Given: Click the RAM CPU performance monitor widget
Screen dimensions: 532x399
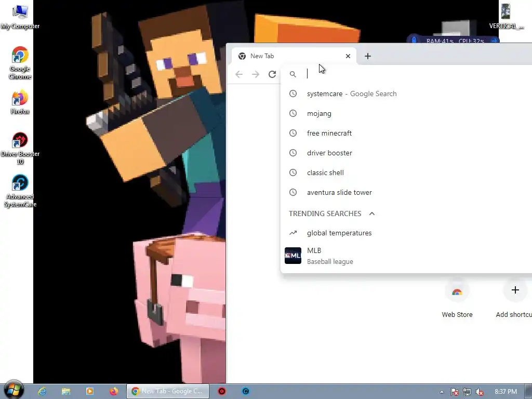Looking at the screenshot, I should click(453, 41).
